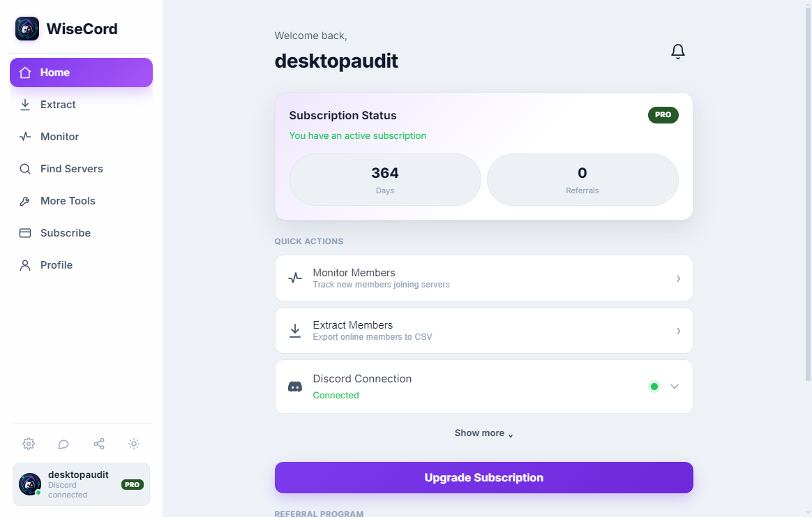This screenshot has width=812, height=517.
Task: Click the download icon beside Extract Members
Action: point(295,331)
